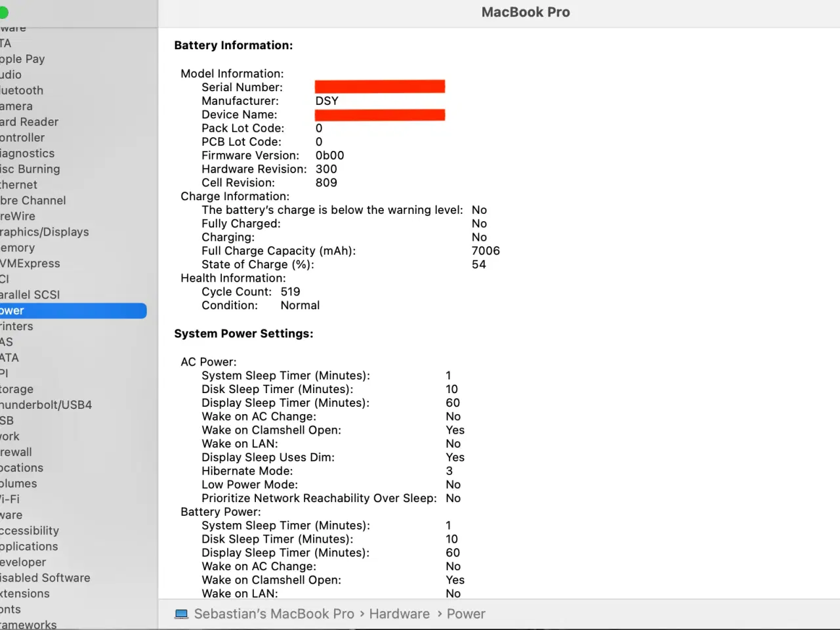
Task: Select Extensions in the sidebar
Action: click(25, 595)
